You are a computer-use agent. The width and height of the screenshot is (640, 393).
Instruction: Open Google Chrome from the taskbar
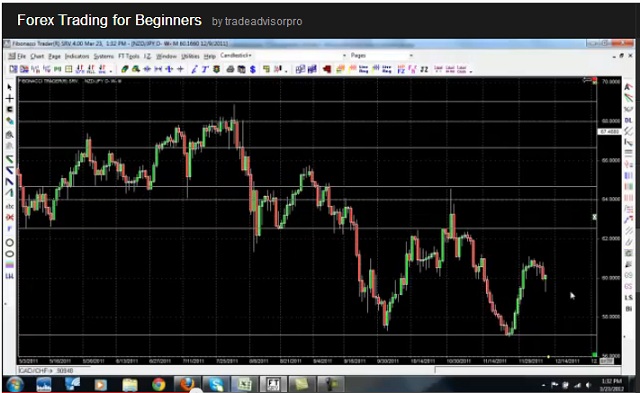(x=158, y=384)
